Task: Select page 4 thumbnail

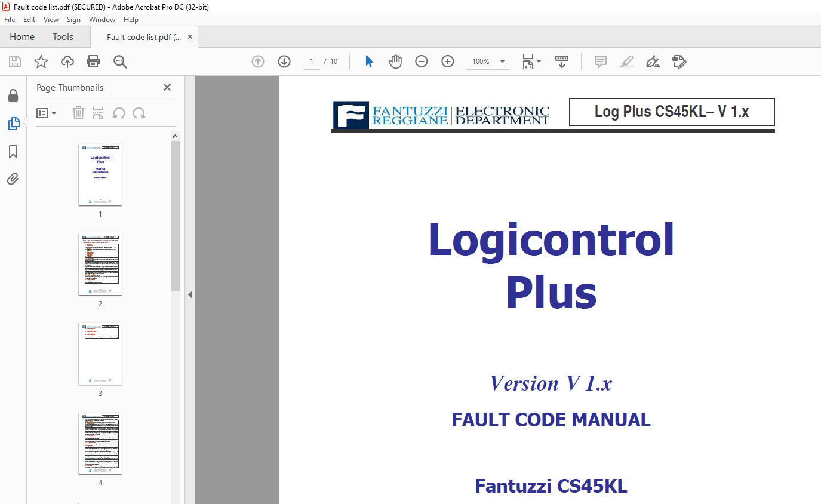Action: (100, 444)
